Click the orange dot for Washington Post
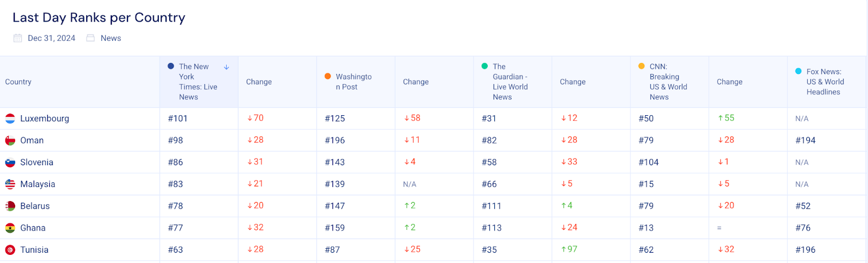Image resolution: width=868 pixels, height=263 pixels. coord(328,77)
